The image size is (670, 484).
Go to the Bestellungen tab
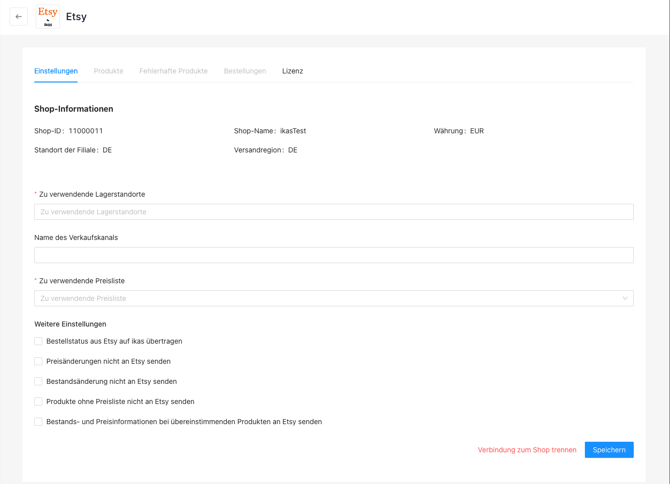click(x=245, y=71)
